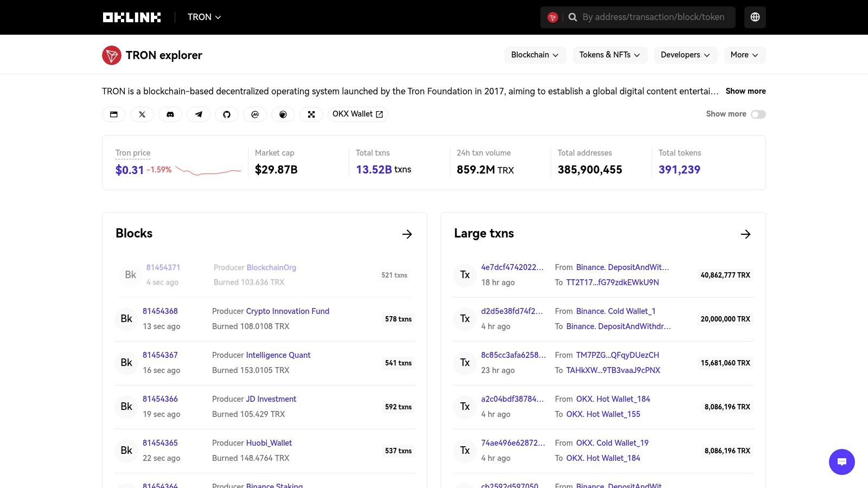Open the Developers menu
Screen dimensions: 868x488
pos(685,55)
